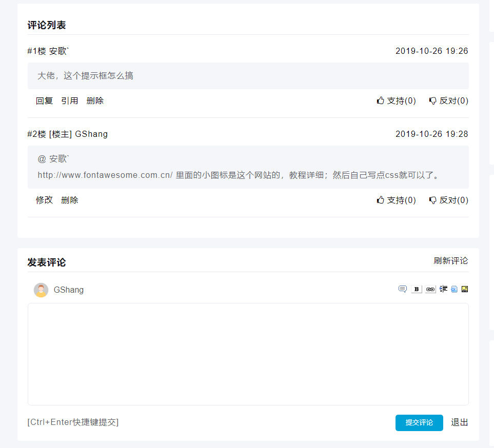Click the 发表评论 heading
This screenshot has width=494, height=448.
(x=47, y=262)
